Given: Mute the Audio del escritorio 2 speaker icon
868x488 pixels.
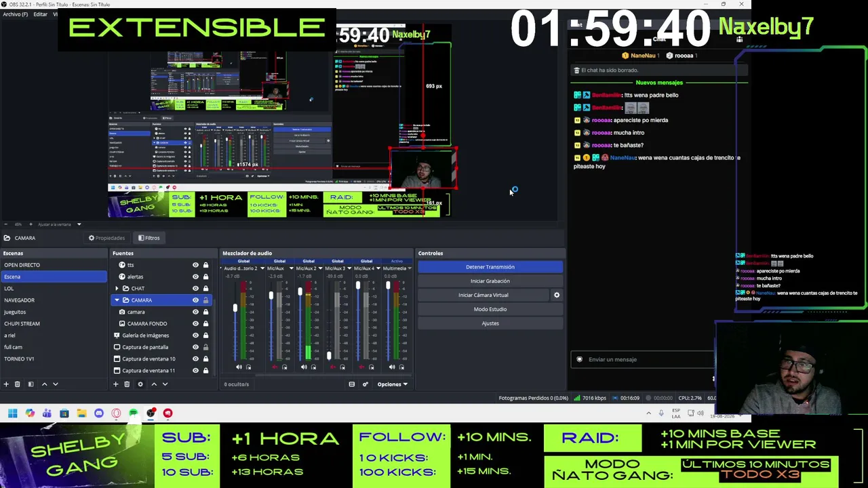Looking at the screenshot, I should point(239,367).
